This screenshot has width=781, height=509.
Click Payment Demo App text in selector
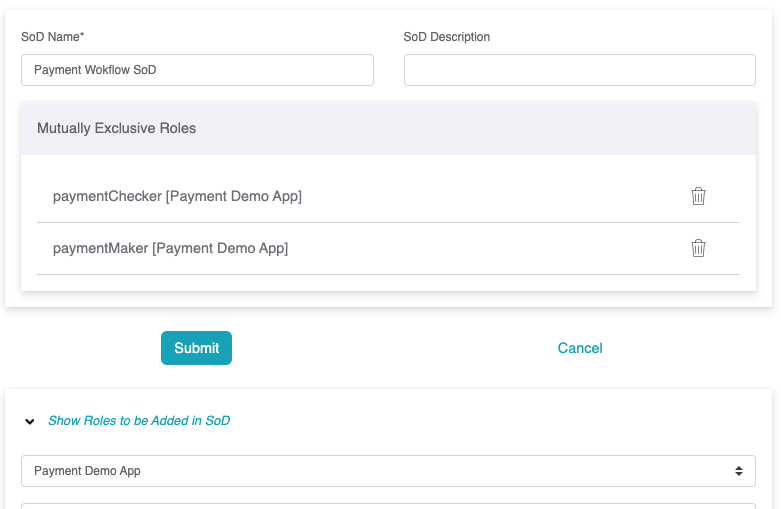click(87, 471)
